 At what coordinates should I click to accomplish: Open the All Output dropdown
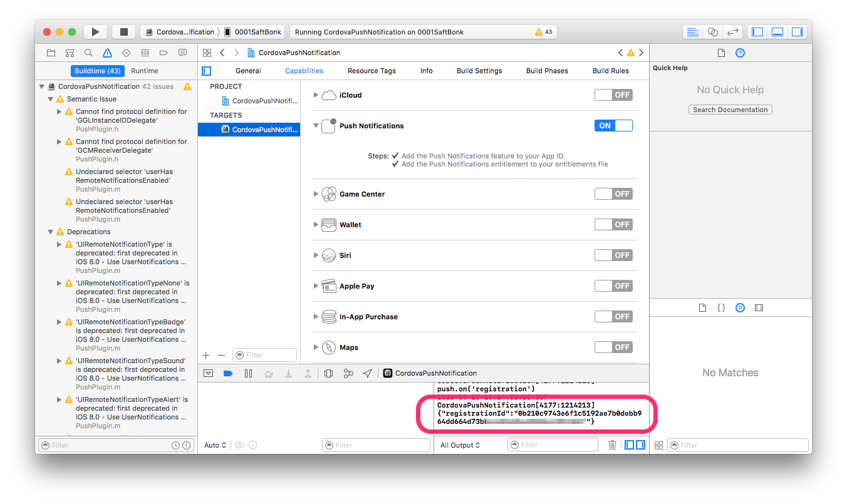tap(460, 445)
